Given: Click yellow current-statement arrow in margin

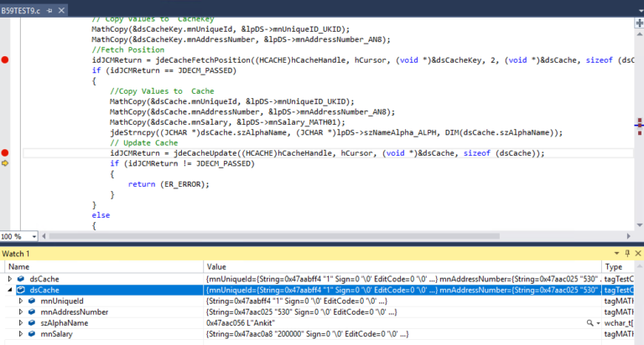Looking at the screenshot, I should pyautogui.click(x=5, y=163).
